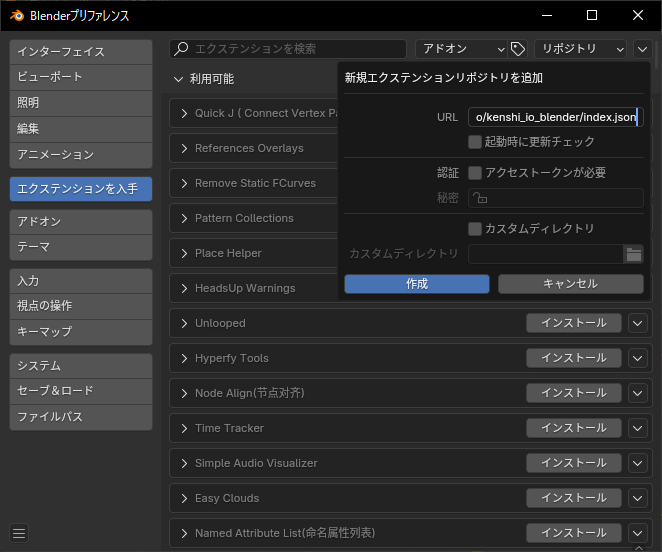This screenshot has width=662, height=552.
Task: Open options dropdown for Named Attribute List
Action: 638,534
